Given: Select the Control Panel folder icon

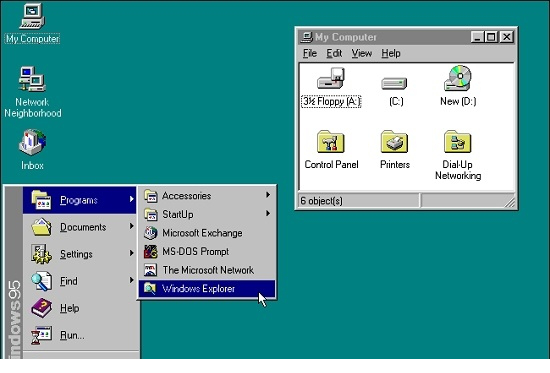Looking at the screenshot, I should pyautogui.click(x=330, y=141).
